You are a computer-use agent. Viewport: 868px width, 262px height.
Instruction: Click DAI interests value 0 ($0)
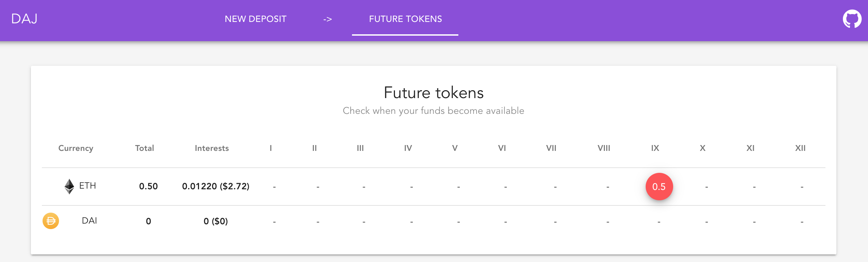pos(215,221)
